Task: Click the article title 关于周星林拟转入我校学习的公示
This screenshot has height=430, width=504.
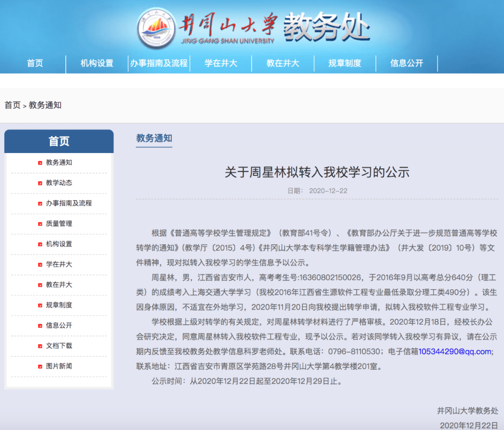Action: coord(317,172)
